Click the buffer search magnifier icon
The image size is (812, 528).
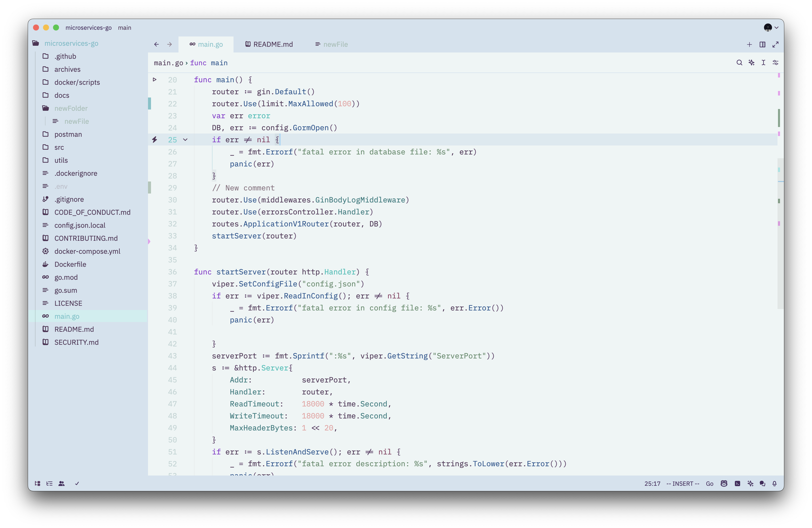pos(739,62)
